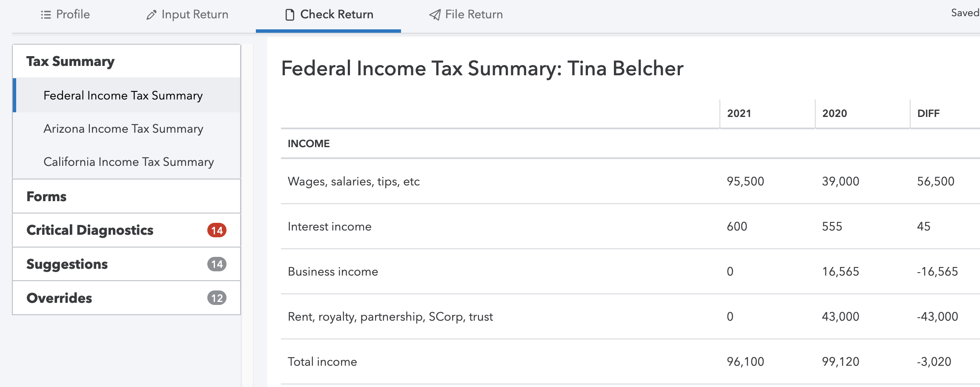Click the document icon on Check Return tab
This screenshot has height=387, width=980.
289,14
